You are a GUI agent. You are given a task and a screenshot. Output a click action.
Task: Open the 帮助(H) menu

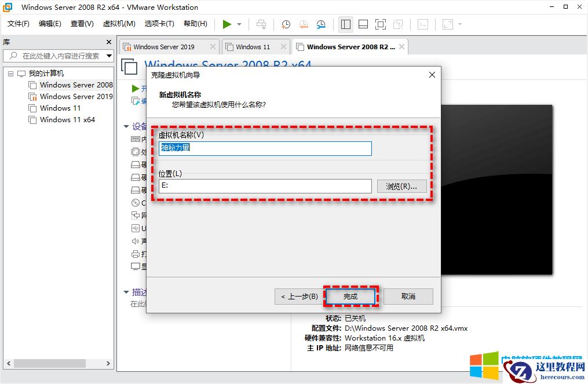coord(195,24)
